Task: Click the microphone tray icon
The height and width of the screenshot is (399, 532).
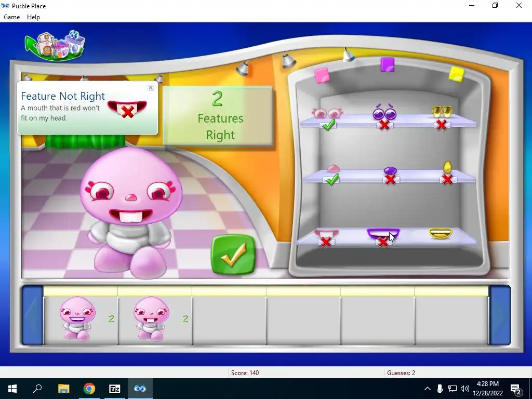Action: (440, 389)
